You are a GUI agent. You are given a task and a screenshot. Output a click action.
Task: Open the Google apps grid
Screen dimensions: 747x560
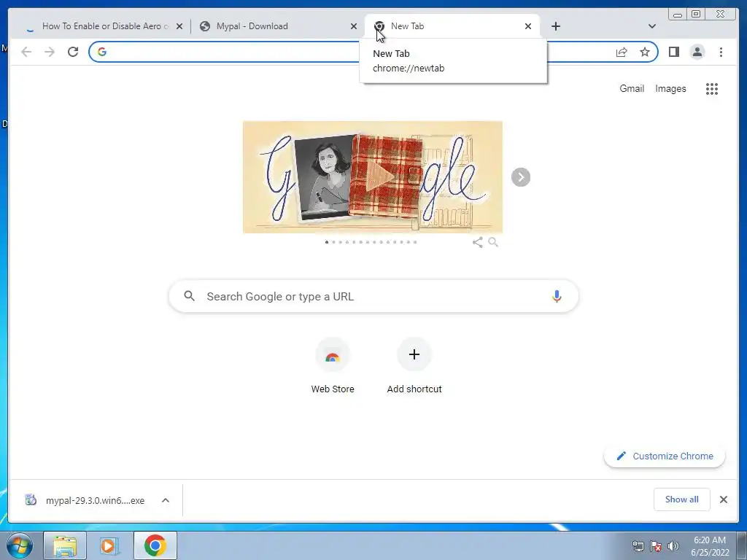[712, 88]
